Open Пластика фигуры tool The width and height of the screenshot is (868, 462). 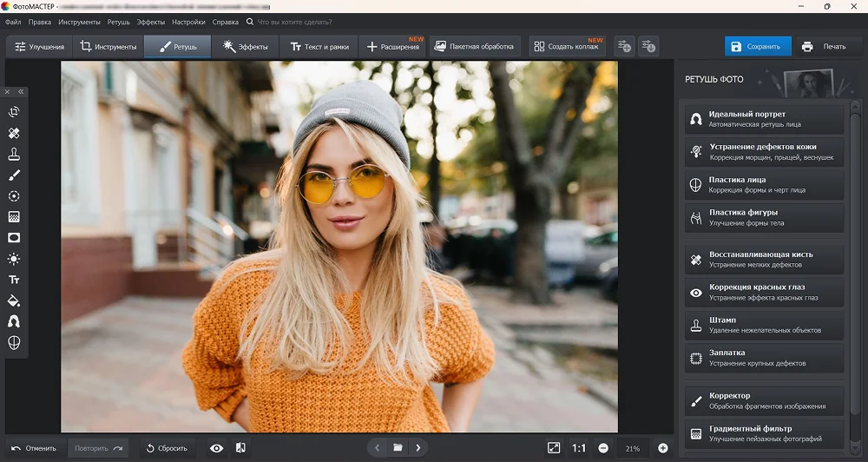point(764,218)
